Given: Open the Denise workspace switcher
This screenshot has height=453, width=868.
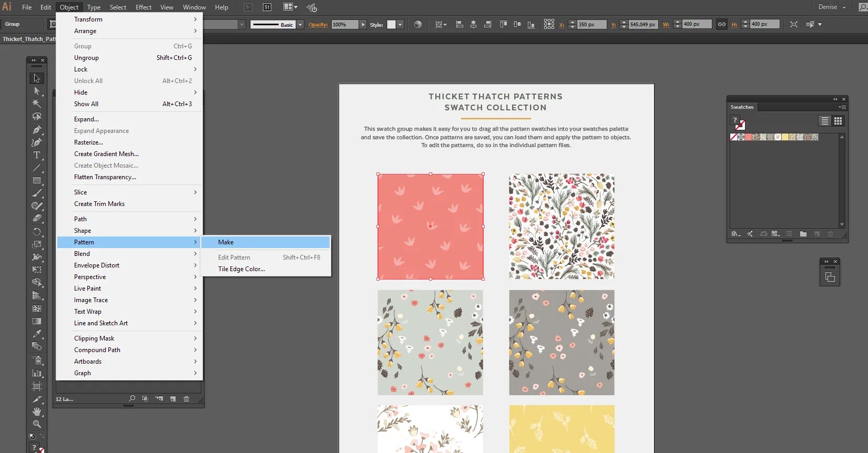Looking at the screenshot, I should [832, 7].
